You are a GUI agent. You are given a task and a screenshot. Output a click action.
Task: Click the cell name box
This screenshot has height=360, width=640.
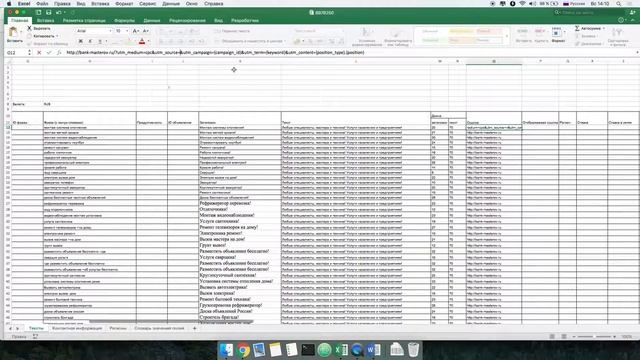(16, 53)
